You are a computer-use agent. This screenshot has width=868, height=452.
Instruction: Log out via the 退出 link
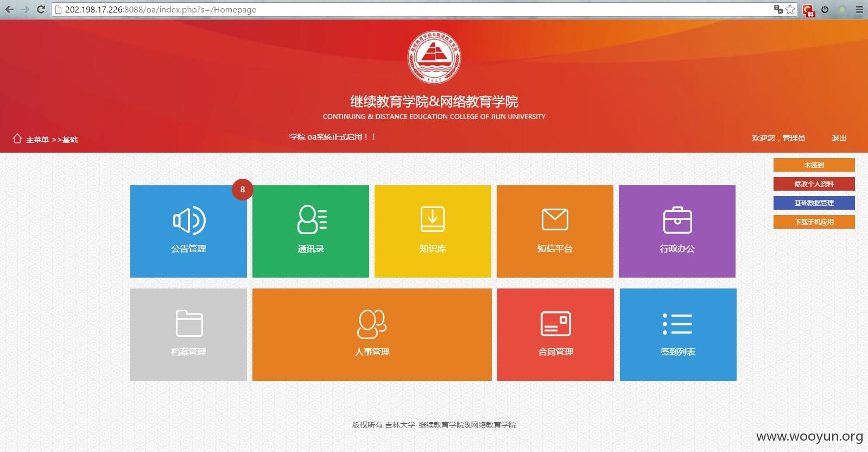839,138
